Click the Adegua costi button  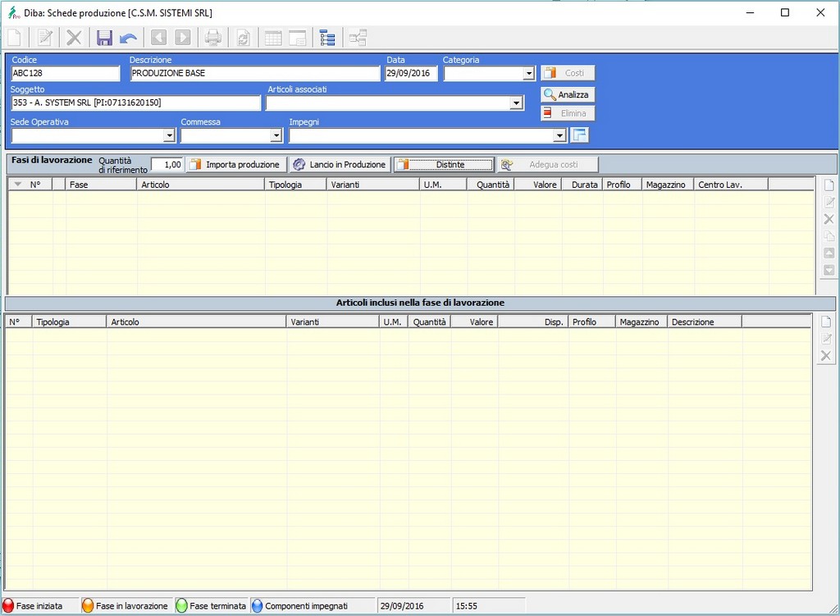547,164
